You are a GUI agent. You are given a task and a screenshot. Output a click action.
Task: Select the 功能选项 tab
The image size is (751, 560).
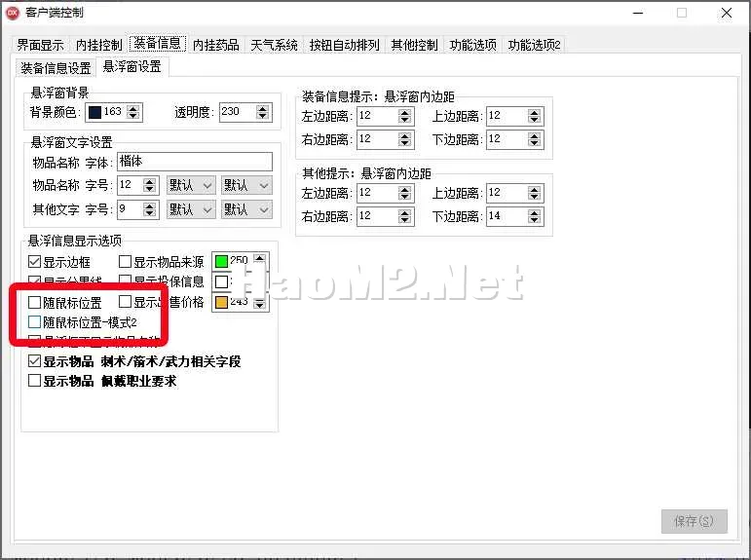click(472, 45)
